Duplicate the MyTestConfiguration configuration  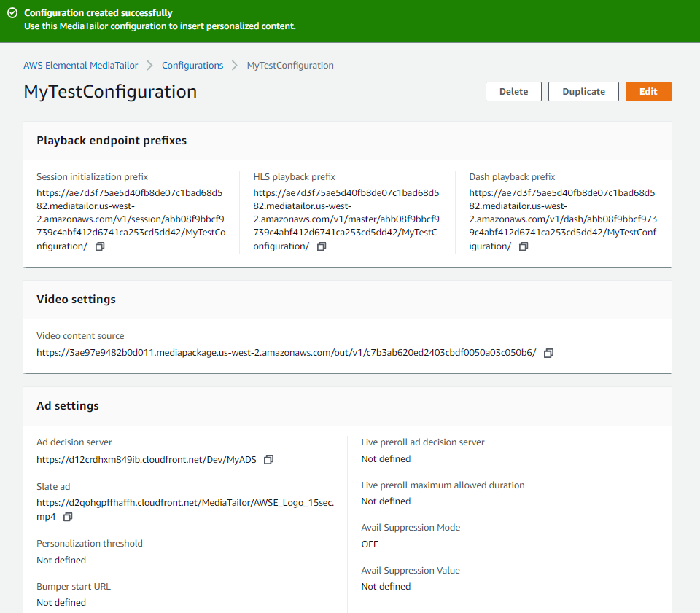tap(583, 91)
